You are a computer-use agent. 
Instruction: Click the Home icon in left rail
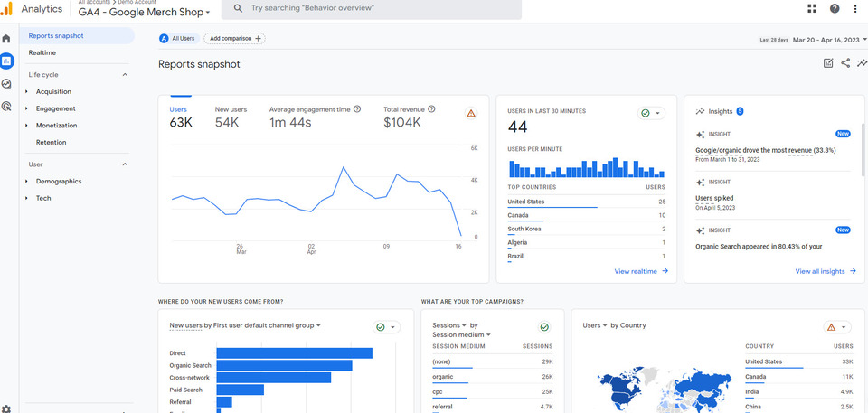[7, 39]
